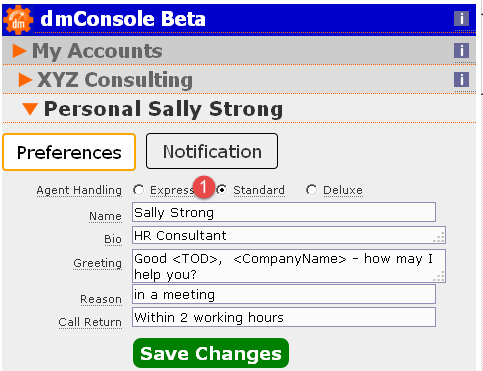The image size is (483, 371).
Task: Switch to the Preferences tab
Action: pyautogui.click(x=69, y=152)
